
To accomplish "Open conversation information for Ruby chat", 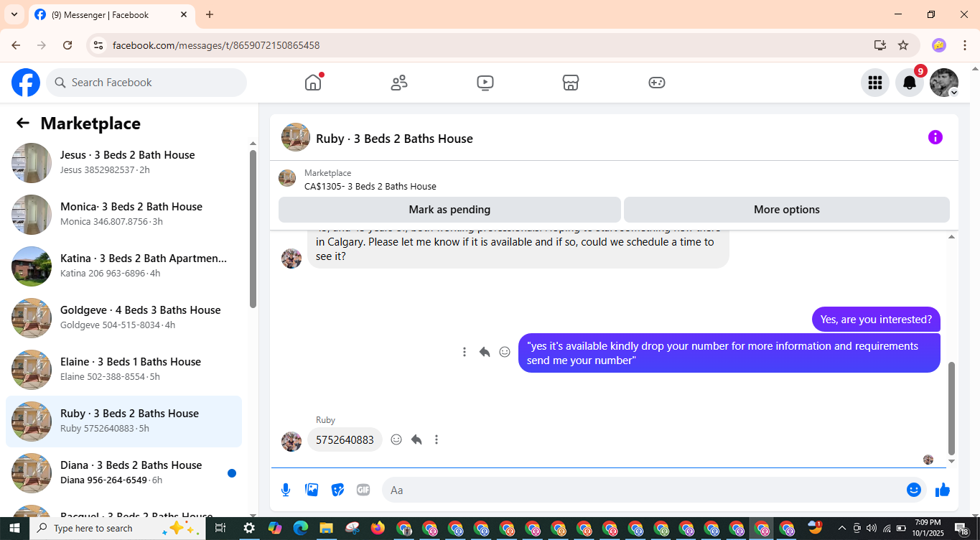I will (x=935, y=137).
